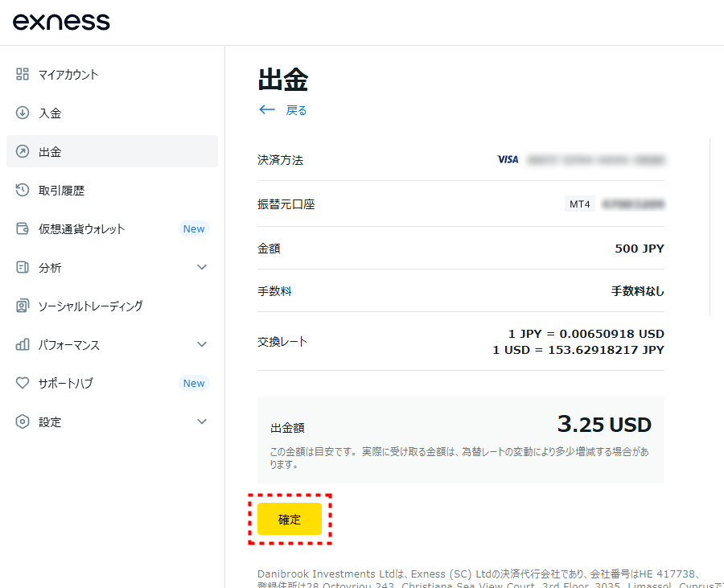Open マイアカウント in the sidebar
Image resolution: width=724 pixels, height=588 pixels.
pyautogui.click(x=112, y=74)
